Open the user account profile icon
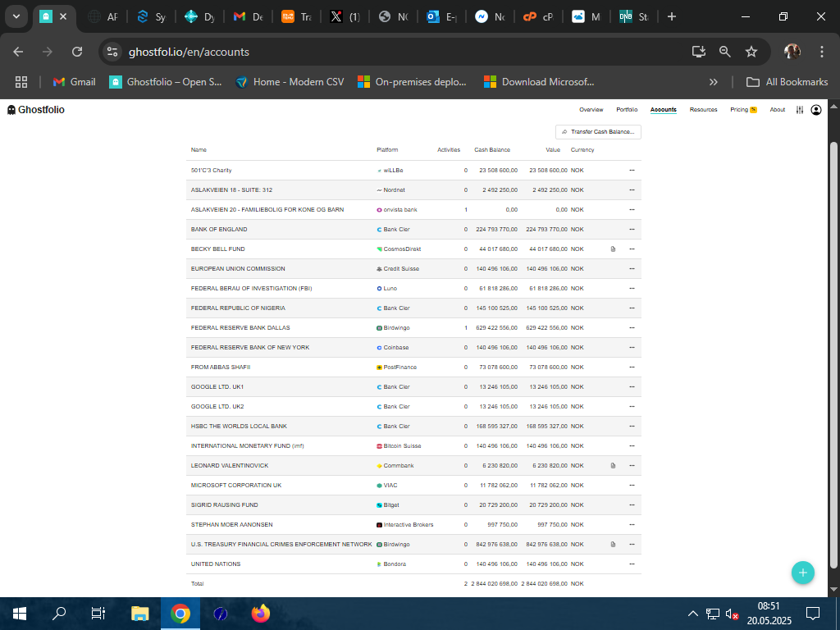This screenshot has height=630, width=840. (x=816, y=110)
